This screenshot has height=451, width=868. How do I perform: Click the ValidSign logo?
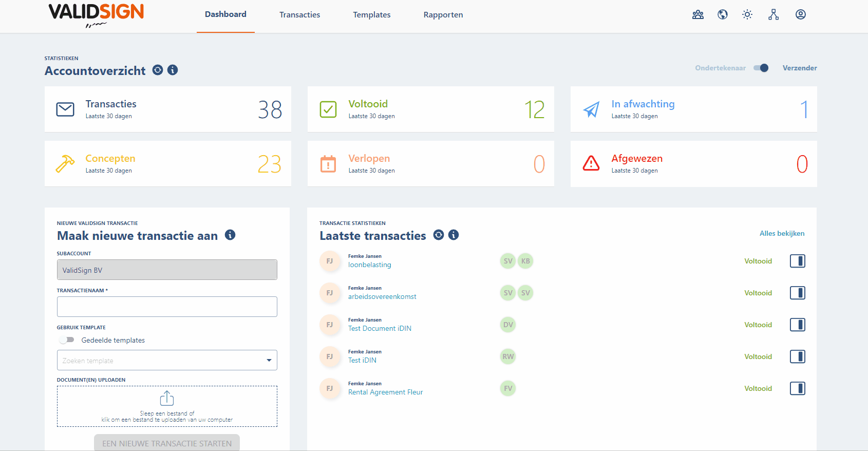pyautogui.click(x=96, y=15)
